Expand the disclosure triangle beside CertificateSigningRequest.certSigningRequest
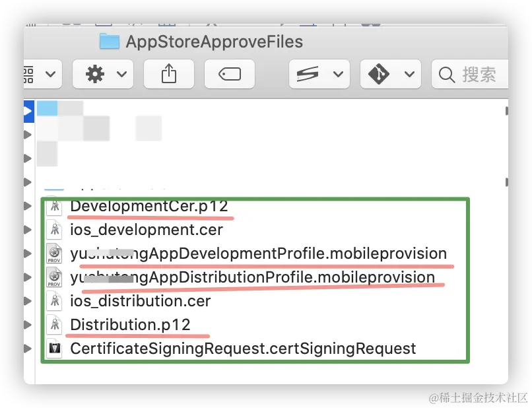Screen dimensions: 532x408 pos(28,349)
